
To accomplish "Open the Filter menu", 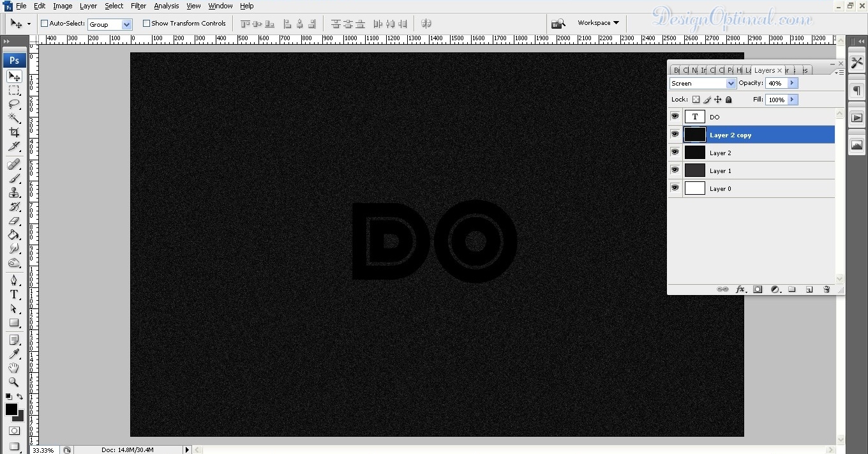I will (138, 6).
